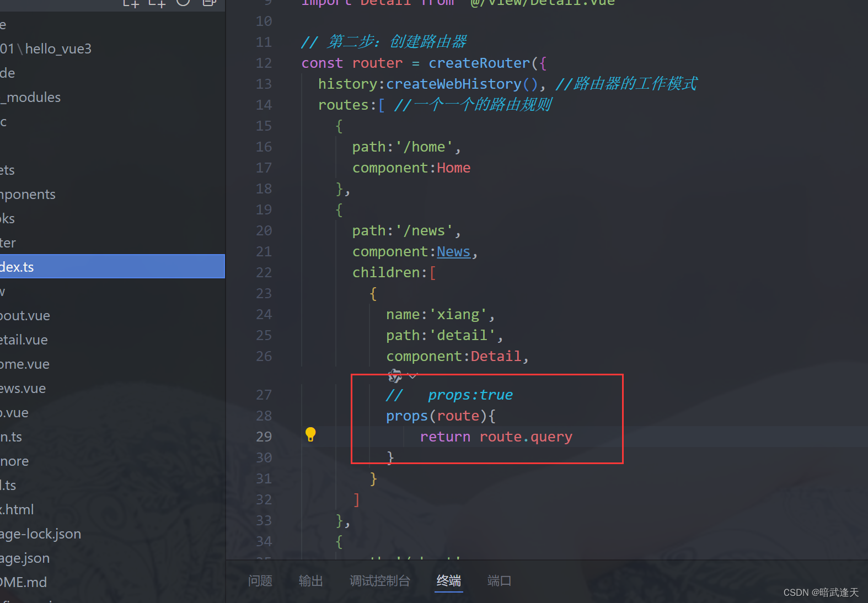The width and height of the screenshot is (868, 603).
Task: Click the comment '//一个一个的路由规则' on line 14
Action: [x=473, y=105]
